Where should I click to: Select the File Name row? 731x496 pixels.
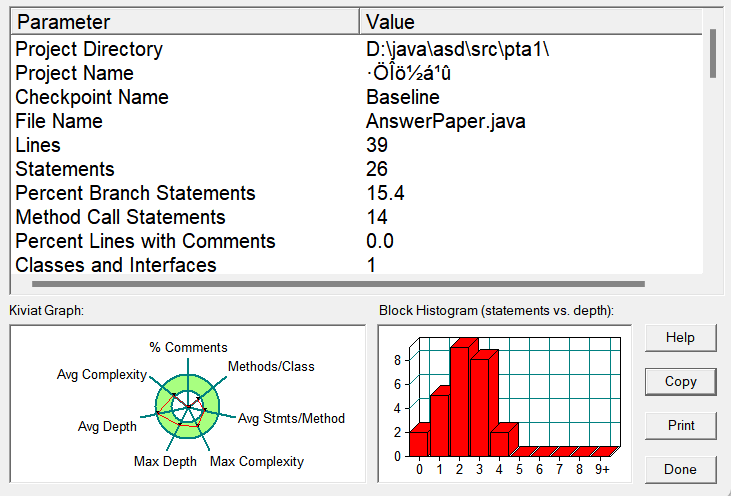point(59,121)
